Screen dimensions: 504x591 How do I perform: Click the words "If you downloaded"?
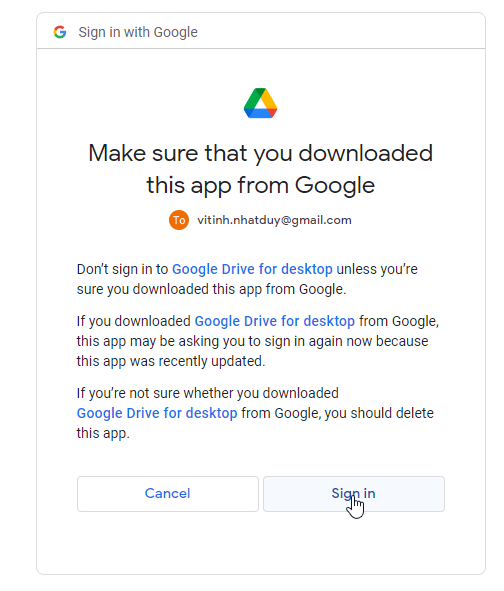click(134, 321)
